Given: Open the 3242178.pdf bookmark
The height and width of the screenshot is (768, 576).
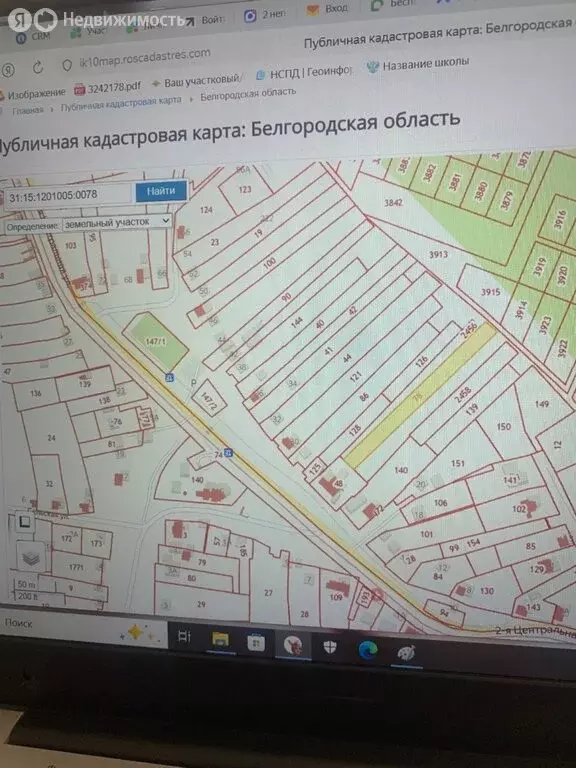Looking at the screenshot, I should coord(107,88).
